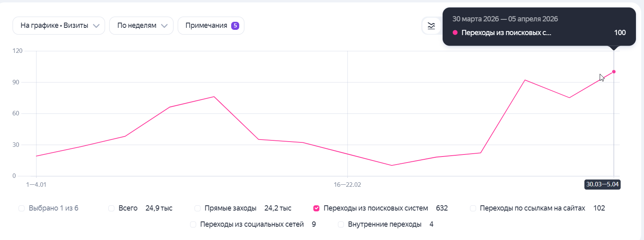
Task: Open the 'Примечания' notes button
Action: (x=206, y=26)
